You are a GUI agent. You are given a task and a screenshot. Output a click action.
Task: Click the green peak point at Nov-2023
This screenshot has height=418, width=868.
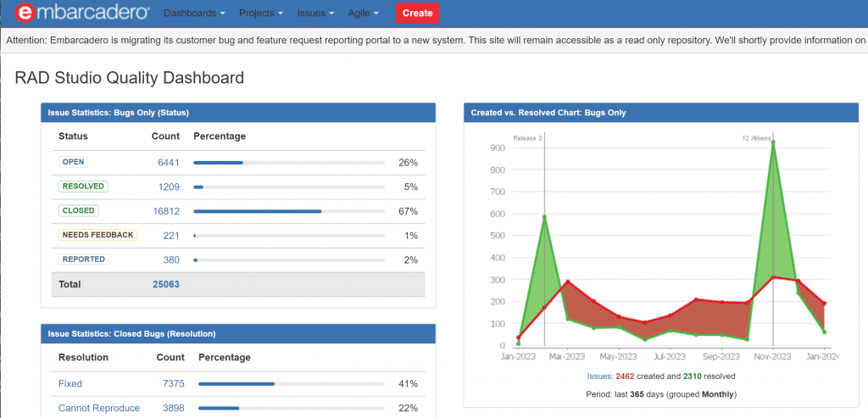(773, 142)
